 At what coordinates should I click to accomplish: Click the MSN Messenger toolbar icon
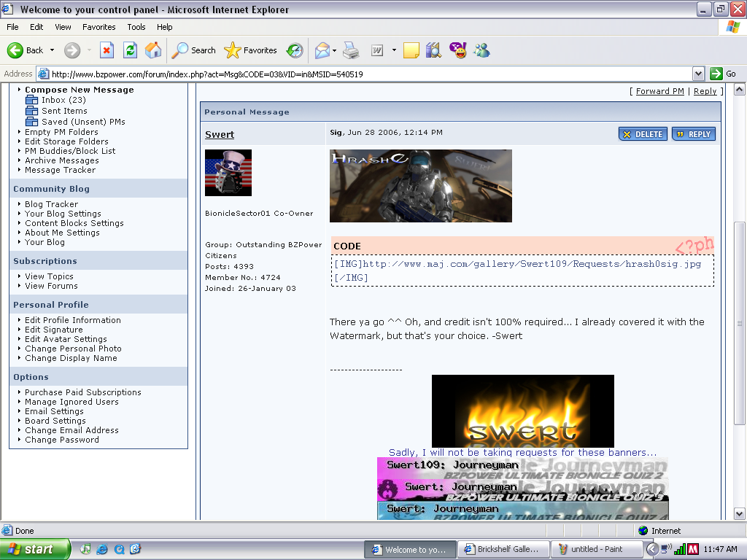click(481, 50)
